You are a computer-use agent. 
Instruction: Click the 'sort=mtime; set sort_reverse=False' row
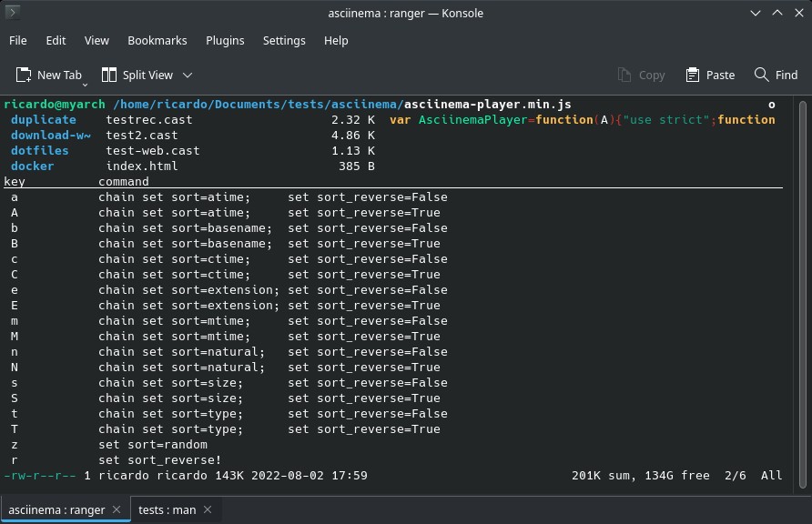pyautogui.click(x=273, y=321)
